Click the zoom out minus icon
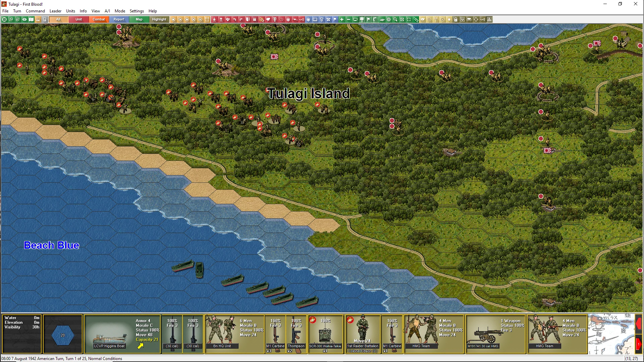The image size is (644, 362). tap(348, 19)
